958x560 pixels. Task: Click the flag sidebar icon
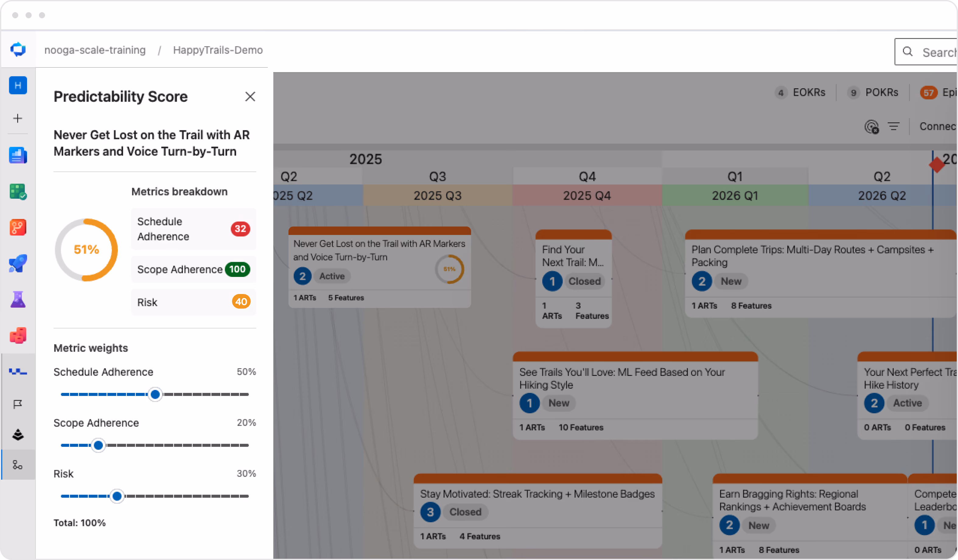click(18, 404)
